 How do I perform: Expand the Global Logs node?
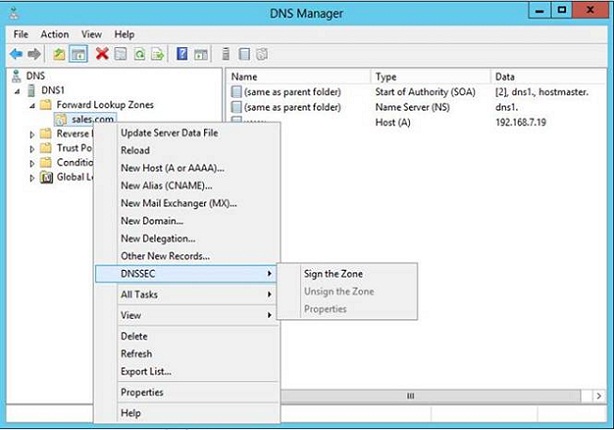[x=32, y=178]
